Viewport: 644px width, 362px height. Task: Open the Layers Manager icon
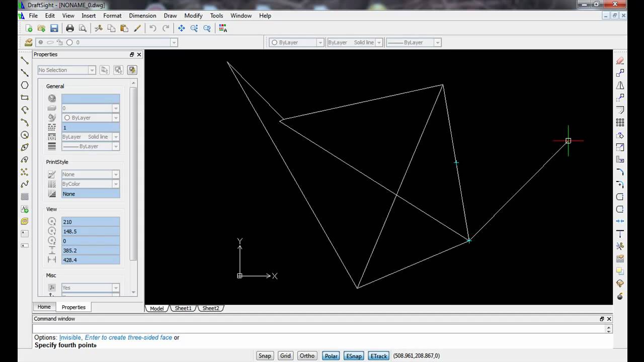pos(29,43)
